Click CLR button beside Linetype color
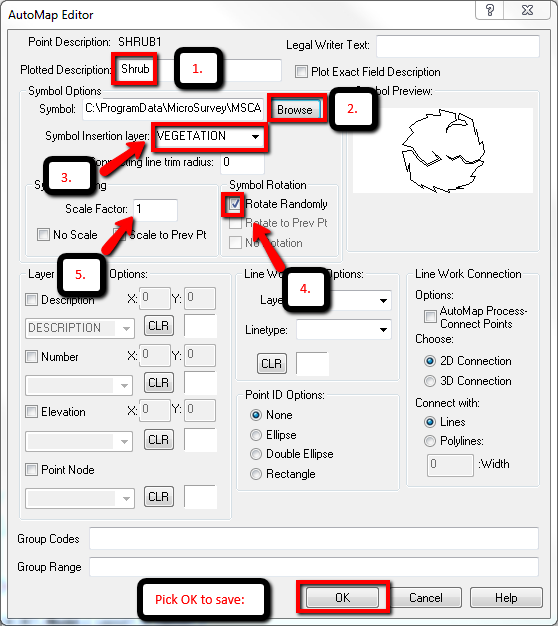 [x=271, y=363]
